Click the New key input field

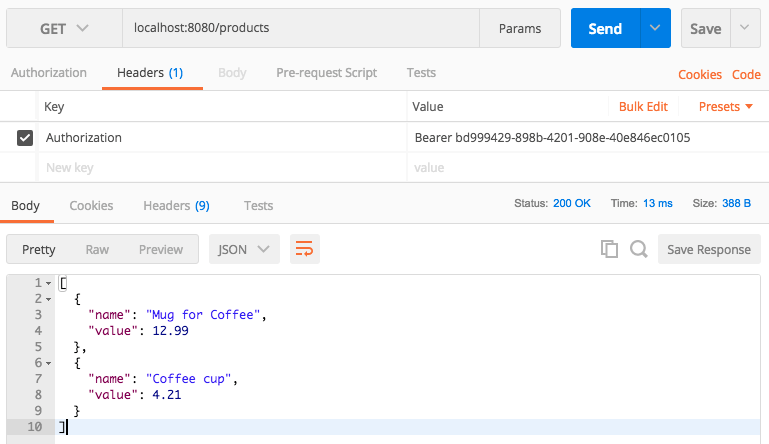coord(222,167)
